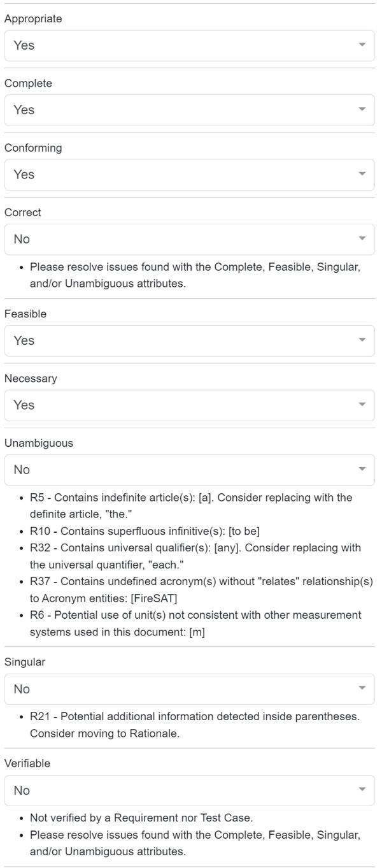Click the caret arrow in the Correct field
Viewport: 382px width, 868px height.
click(x=362, y=239)
